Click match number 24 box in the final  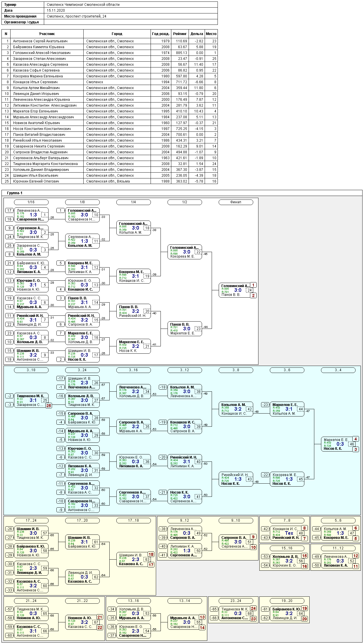(249, 290)
